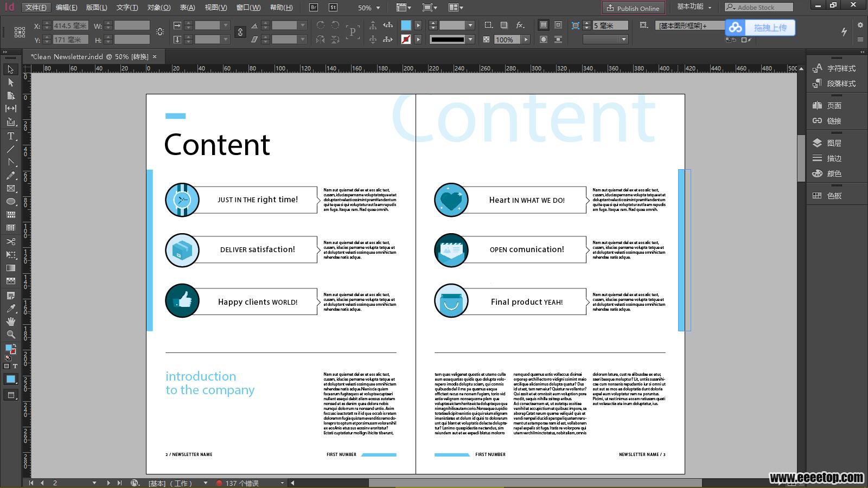This screenshot has height=488, width=868.
Task: Enable no text wrap option
Action: 543,25
